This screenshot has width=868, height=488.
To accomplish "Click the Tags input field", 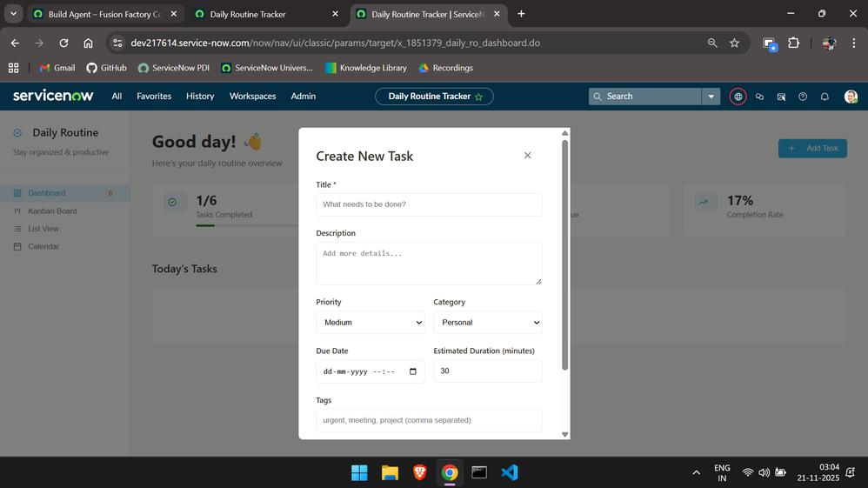I will pos(429,420).
